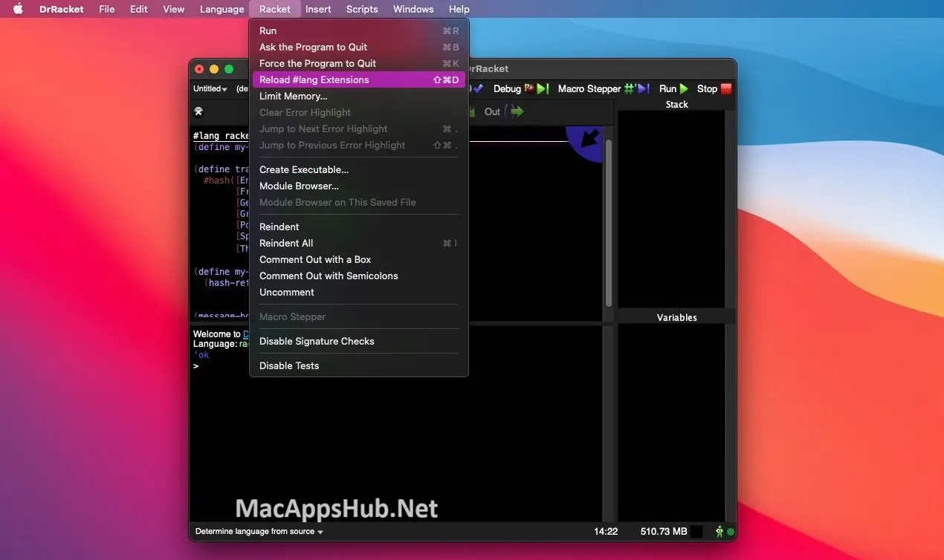Open the Edit menu
Viewport: 944px width, 560px height.
tap(139, 9)
